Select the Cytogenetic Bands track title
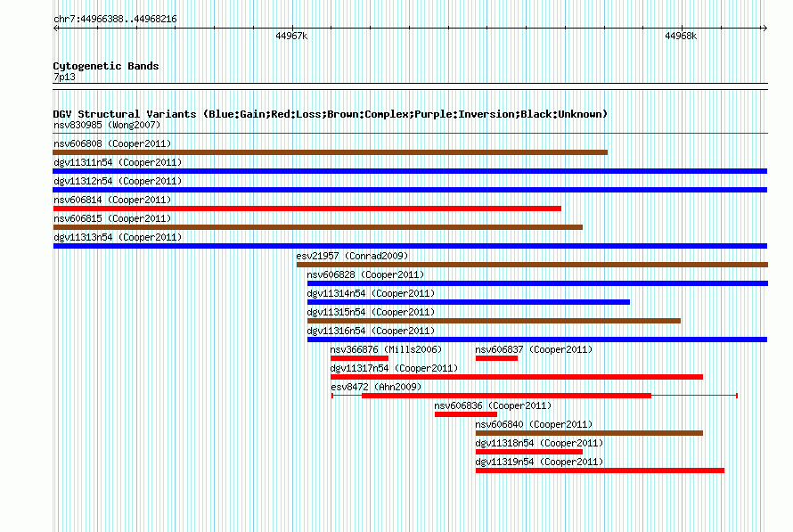 tap(106, 66)
